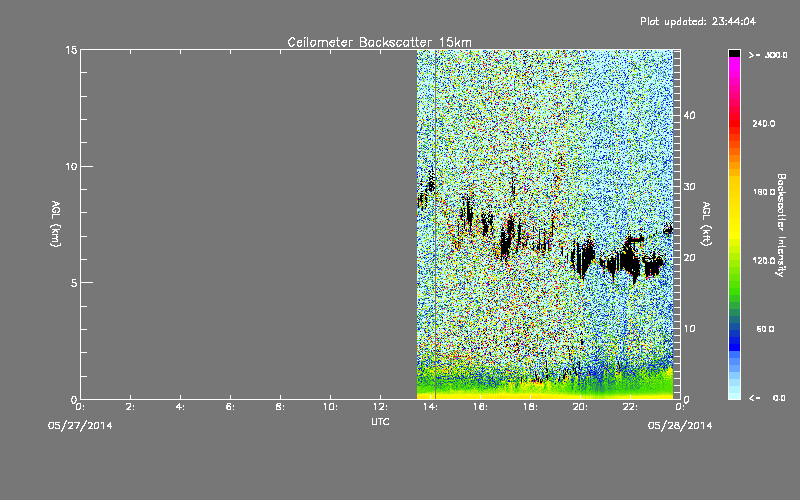Pick the black segment of the colorbar
The width and height of the screenshot is (800, 500).
(x=734, y=53)
